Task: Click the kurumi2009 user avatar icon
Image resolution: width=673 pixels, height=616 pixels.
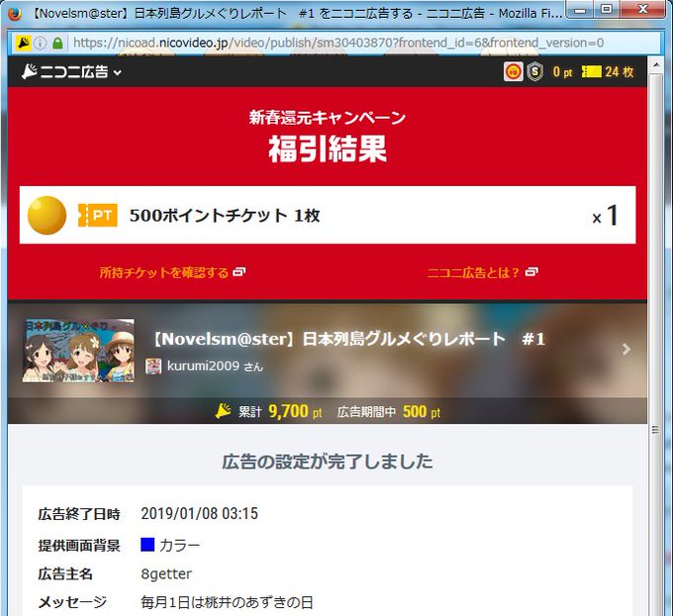Action: coord(153,366)
